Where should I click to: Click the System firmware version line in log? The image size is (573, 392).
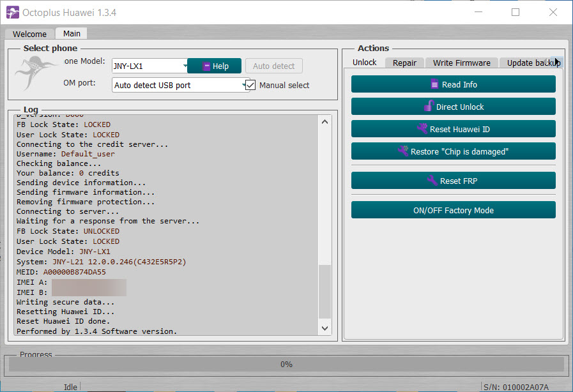click(x=101, y=262)
